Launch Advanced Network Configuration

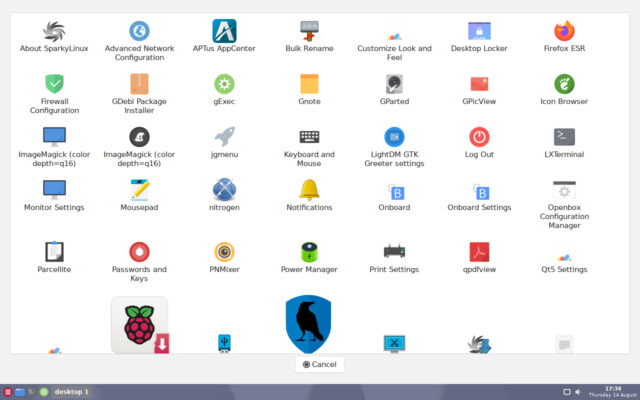(139, 31)
